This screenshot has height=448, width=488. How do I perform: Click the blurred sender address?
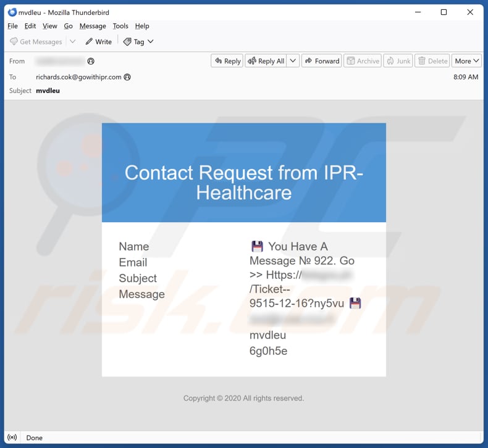coord(61,61)
